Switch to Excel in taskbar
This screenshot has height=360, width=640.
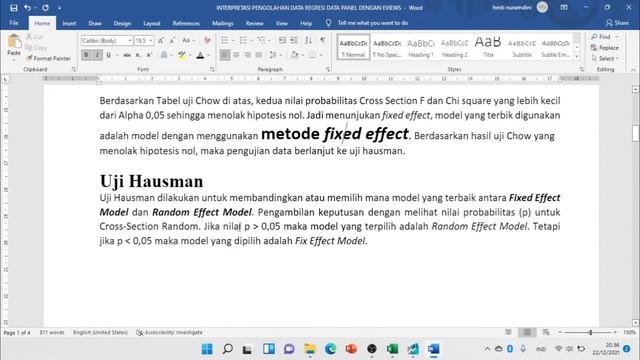click(392, 349)
